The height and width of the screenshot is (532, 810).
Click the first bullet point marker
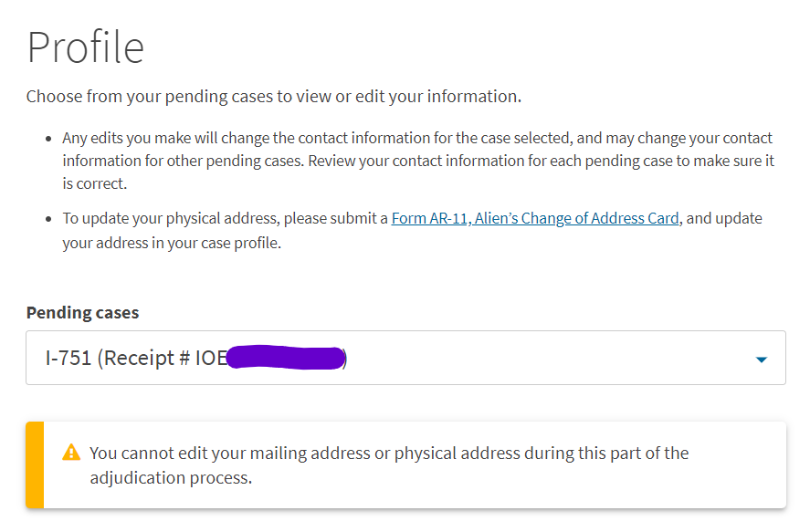[48, 139]
